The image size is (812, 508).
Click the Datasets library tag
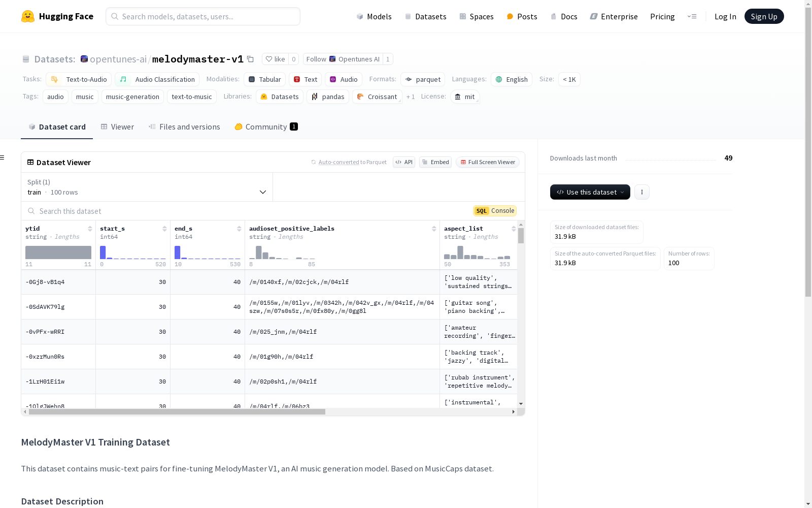280,97
